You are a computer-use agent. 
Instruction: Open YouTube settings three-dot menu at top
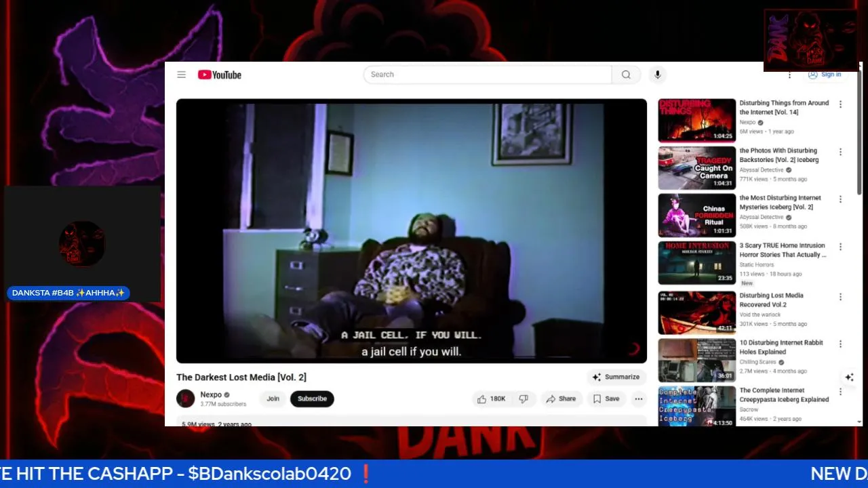point(789,75)
